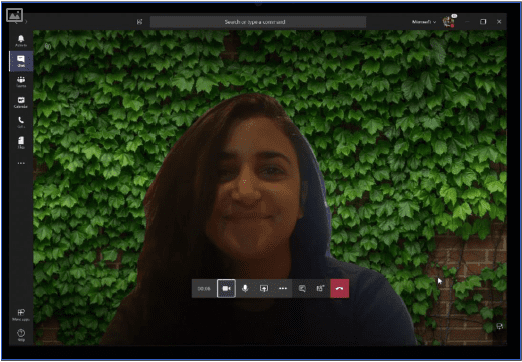Click the call duration timer
Viewport: 522px width, 362px height.
click(204, 288)
